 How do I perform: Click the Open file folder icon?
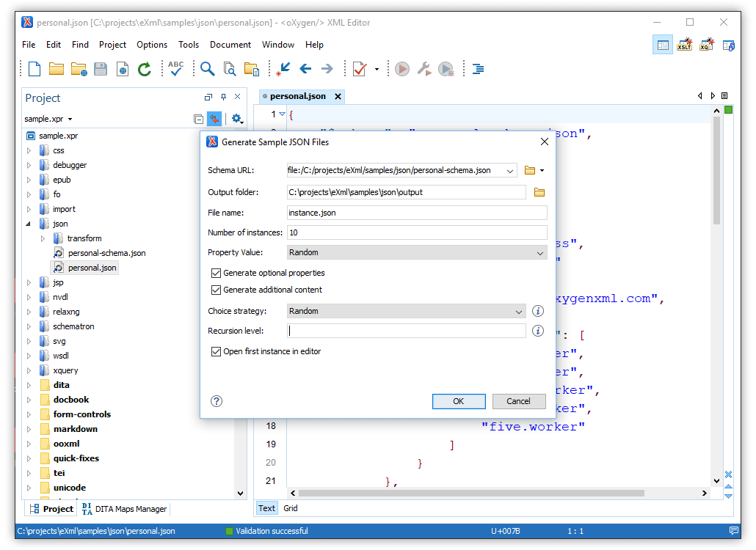coord(57,69)
